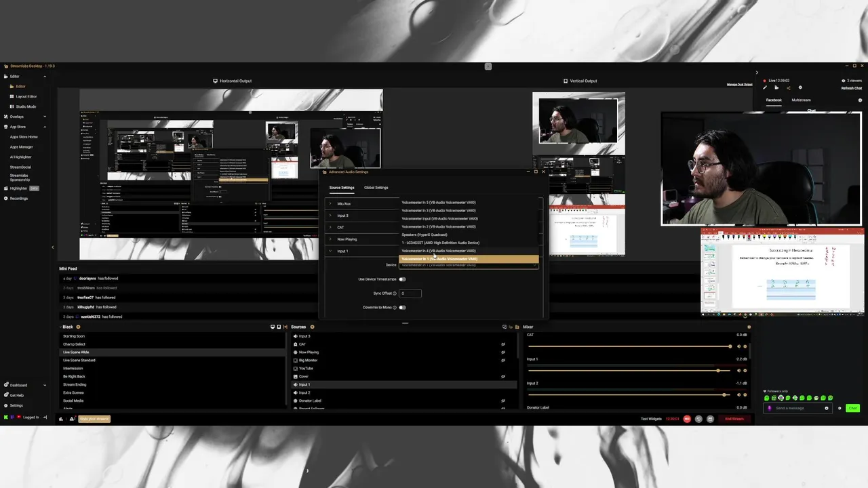
Task: Open settings gear for Input 1 mixer channel
Action: coord(745,371)
